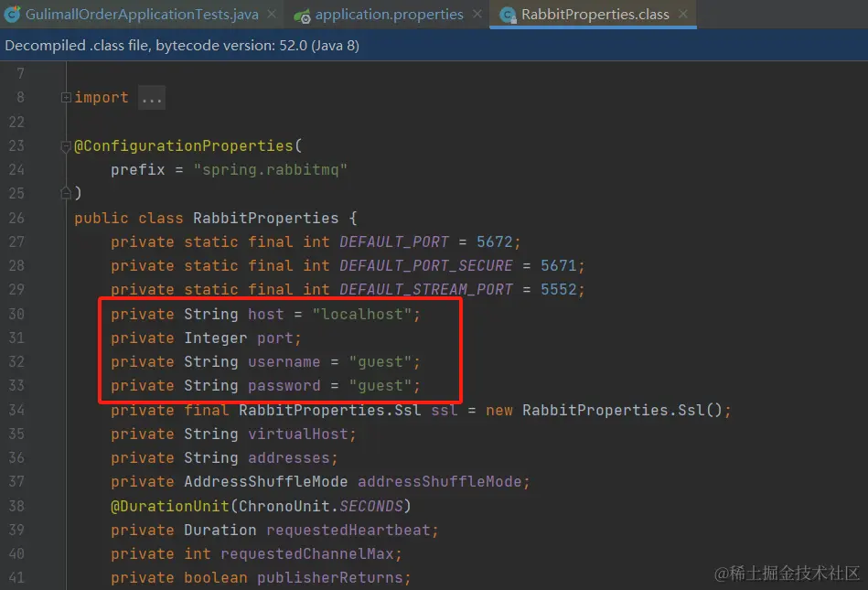Click the "localhost" string literal

(x=362, y=315)
